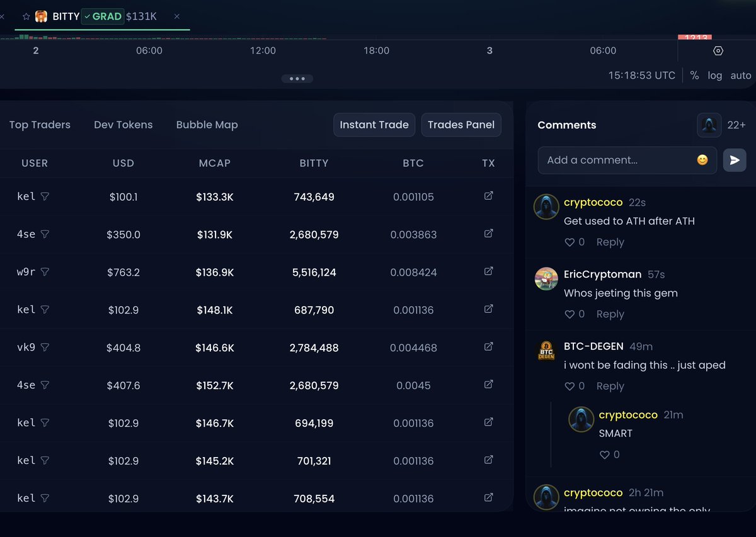Screen dimensions: 756x537
Task: Click the Instant Trade button
Action: (374, 125)
